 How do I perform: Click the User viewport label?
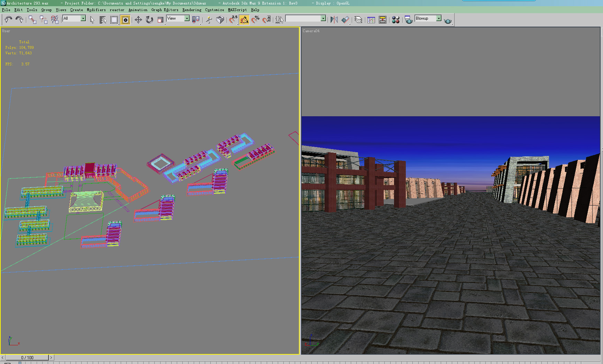tap(6, 31)
